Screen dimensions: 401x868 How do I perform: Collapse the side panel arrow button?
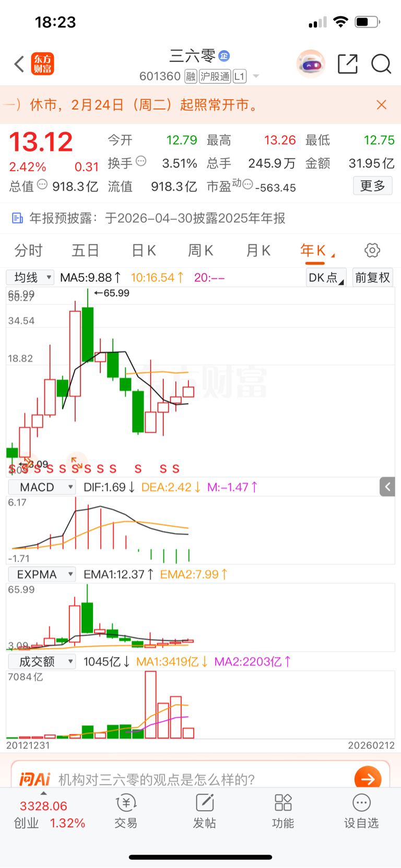pos(387,487)
